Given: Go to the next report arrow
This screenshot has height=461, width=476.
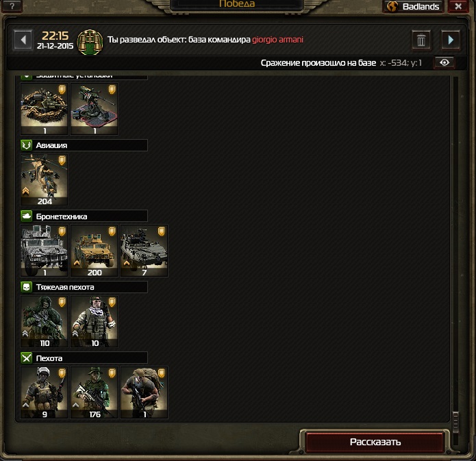Looking at the screenshot, I should (x=451, y=40).
